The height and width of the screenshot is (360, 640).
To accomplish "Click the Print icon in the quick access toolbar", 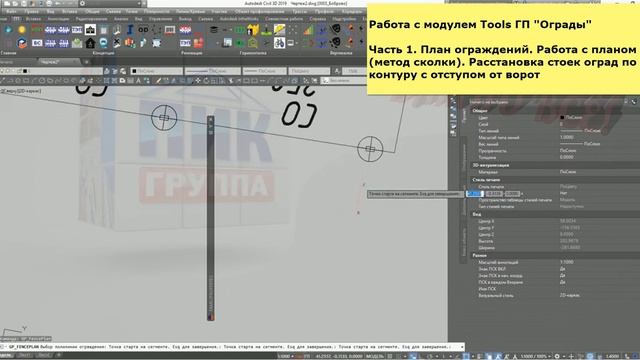I will 49,3.
